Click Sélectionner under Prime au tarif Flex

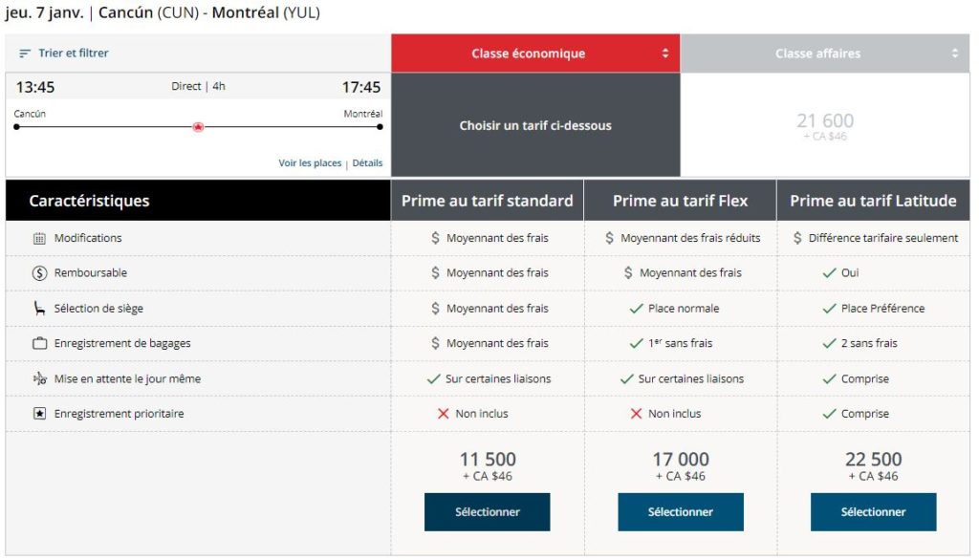679,511
